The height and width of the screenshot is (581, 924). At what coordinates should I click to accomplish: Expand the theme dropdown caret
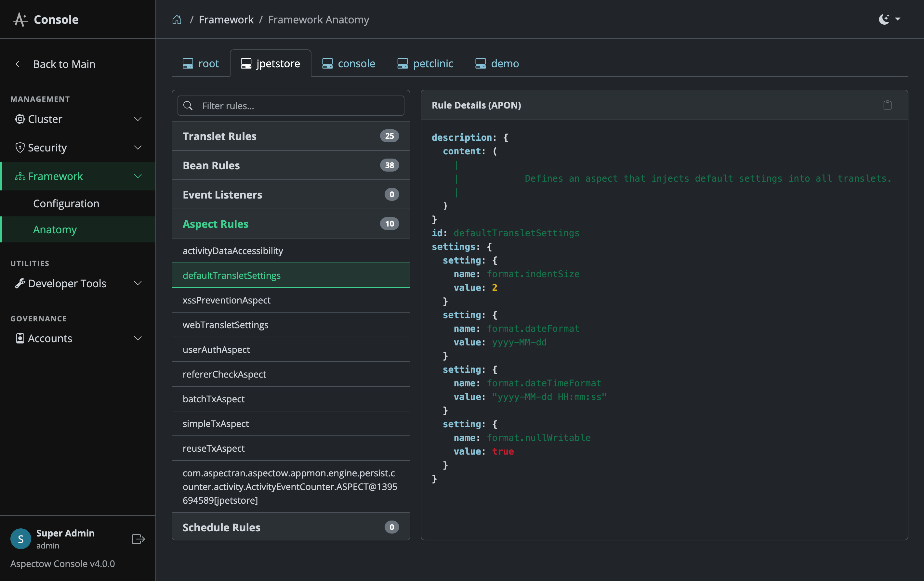click(898, 19)
